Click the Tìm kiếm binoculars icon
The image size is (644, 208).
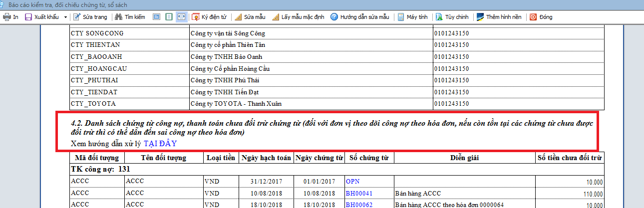pyautogui.click(x=119, y=17)
